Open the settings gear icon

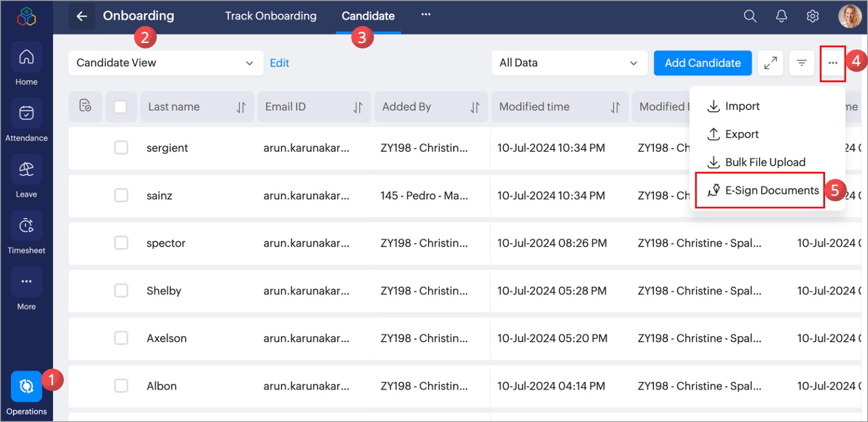[x=813, y=16]
